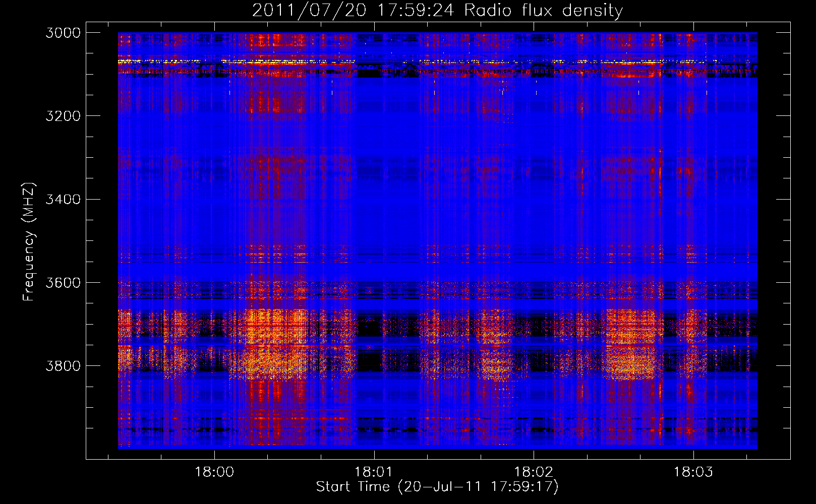Screen dimensions: 816x504
Task: Select the 3600 frequency axis label
Action: pyautogui.click(x=63, y=282)
